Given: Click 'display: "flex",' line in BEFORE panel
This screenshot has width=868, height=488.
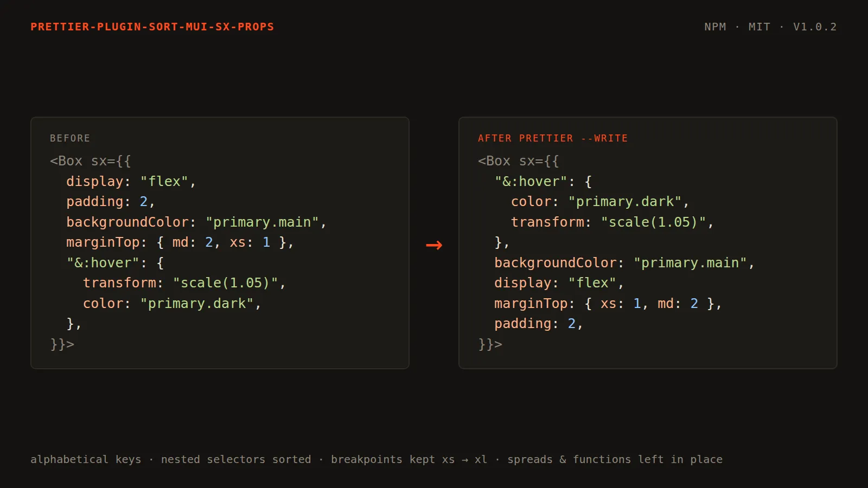Looking at the screenshot, I should (x=131, y=181).
